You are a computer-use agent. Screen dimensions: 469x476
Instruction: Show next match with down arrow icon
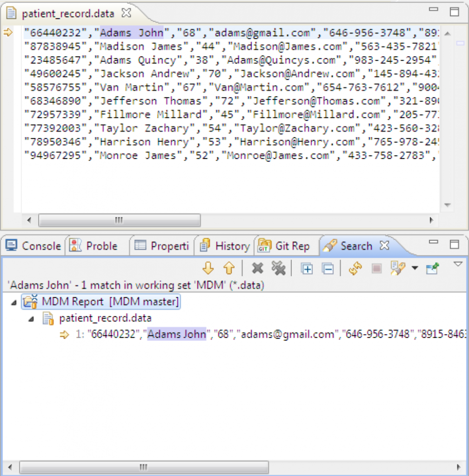(208, 268)
